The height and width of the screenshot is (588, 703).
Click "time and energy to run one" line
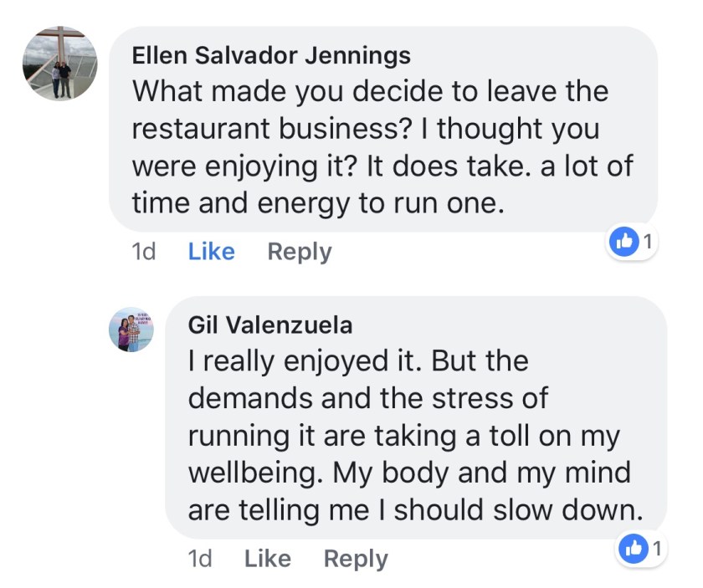click(x=318, y=203)
